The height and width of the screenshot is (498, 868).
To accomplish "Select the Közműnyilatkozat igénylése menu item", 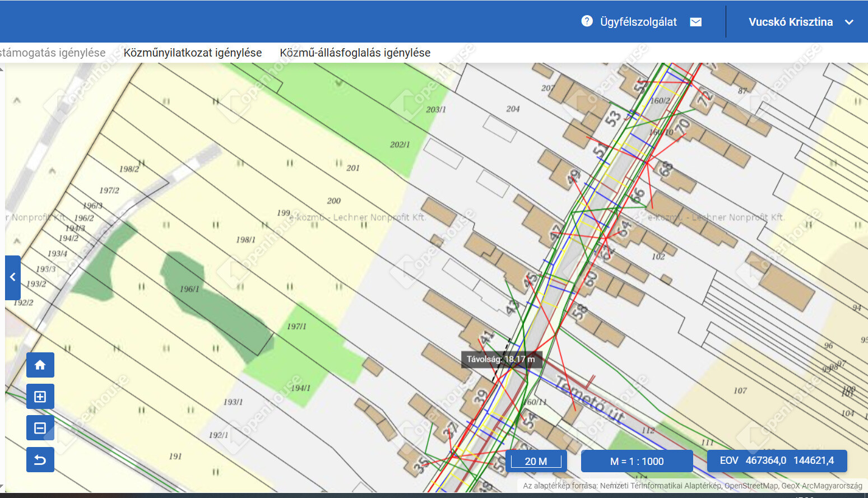I will tap(192, 53).
